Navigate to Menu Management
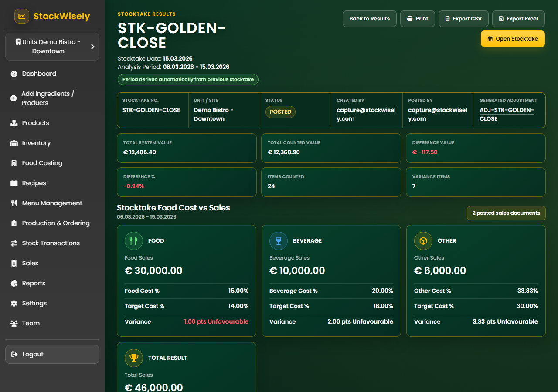The height and width of the screenshot is (392, 558). pos(52,203)
